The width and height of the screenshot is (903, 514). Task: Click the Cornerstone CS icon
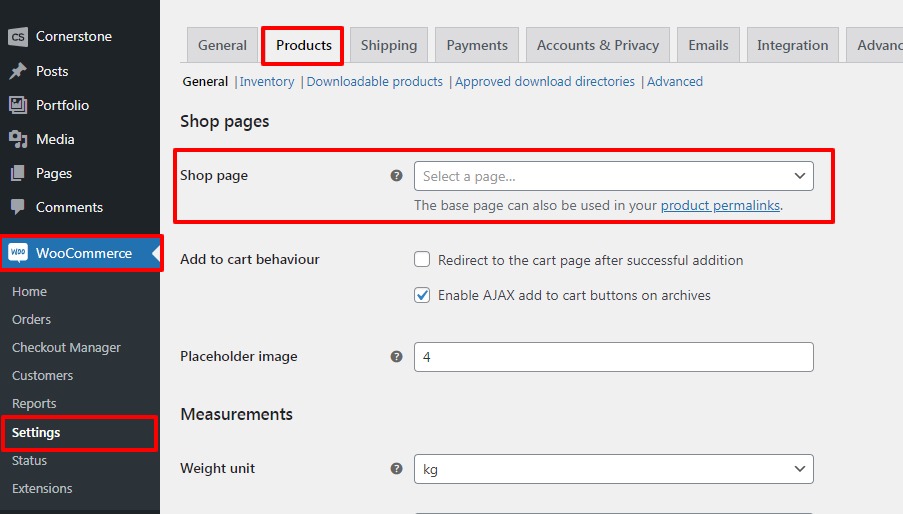click(18, 36)
